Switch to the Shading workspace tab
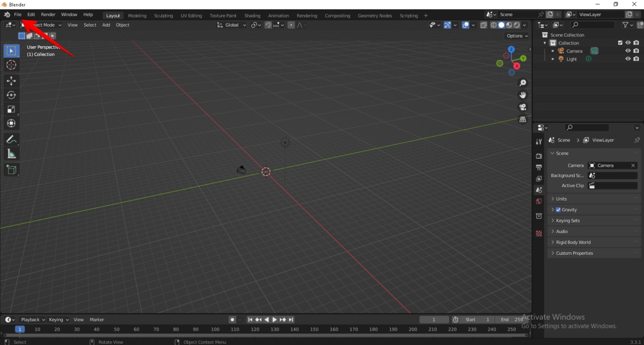Viewport: 644px width, 345px height. (x=252, y=16)
